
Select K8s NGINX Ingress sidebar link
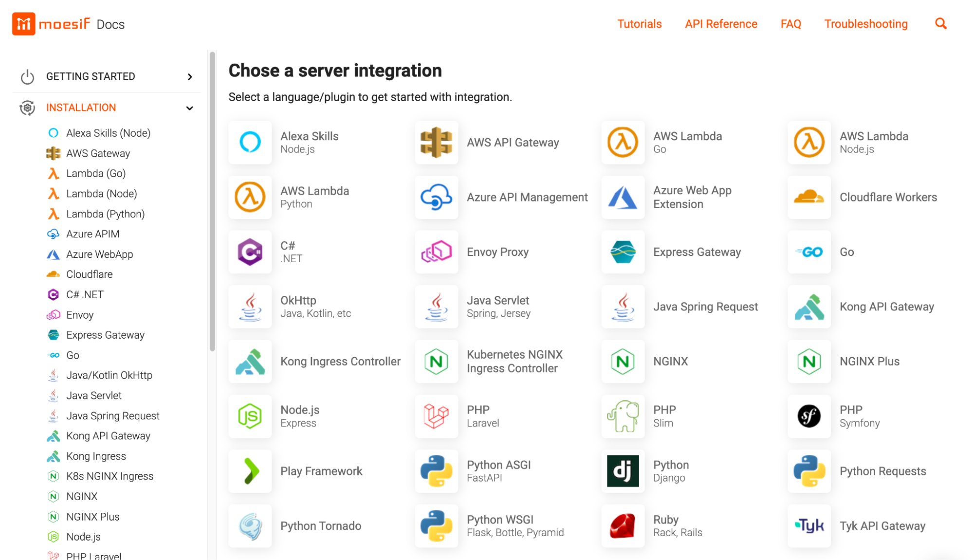[110, 476]
